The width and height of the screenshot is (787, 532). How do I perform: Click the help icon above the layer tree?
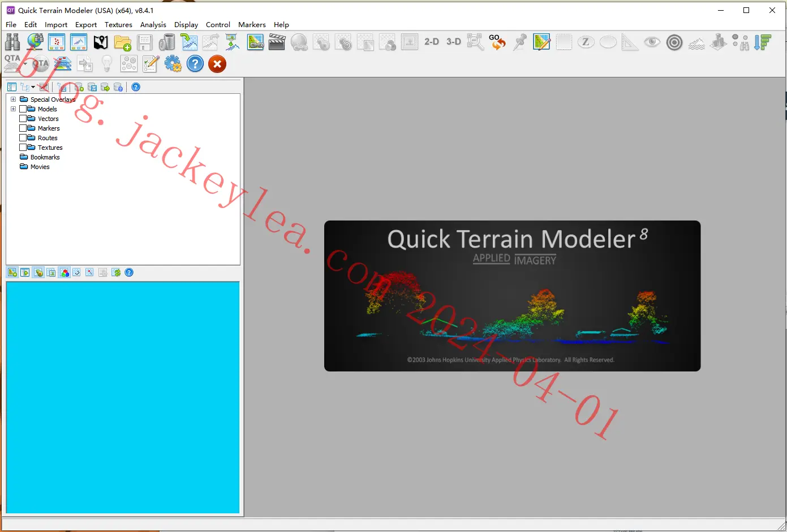[136, 87]
